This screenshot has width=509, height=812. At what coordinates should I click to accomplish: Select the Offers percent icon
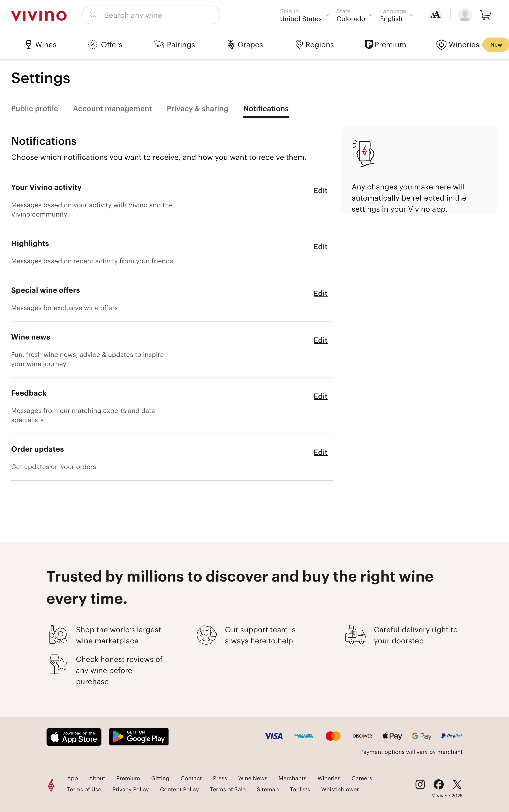[92, 44]
